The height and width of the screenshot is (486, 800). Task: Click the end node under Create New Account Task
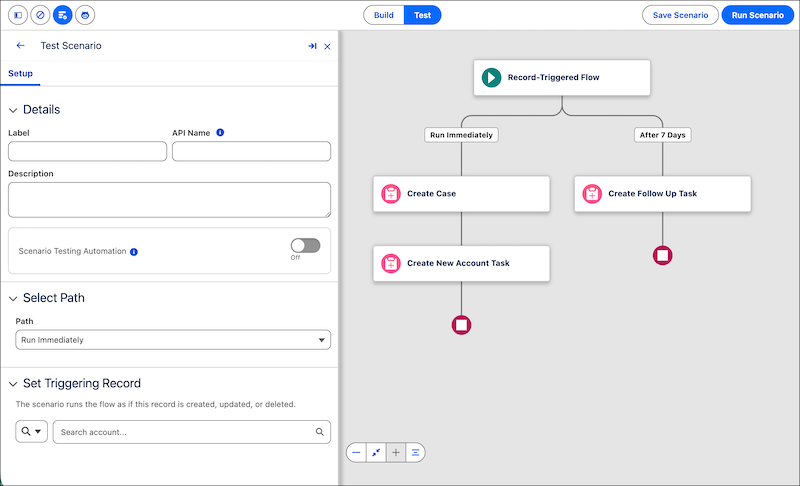click(x=461, y=325)
